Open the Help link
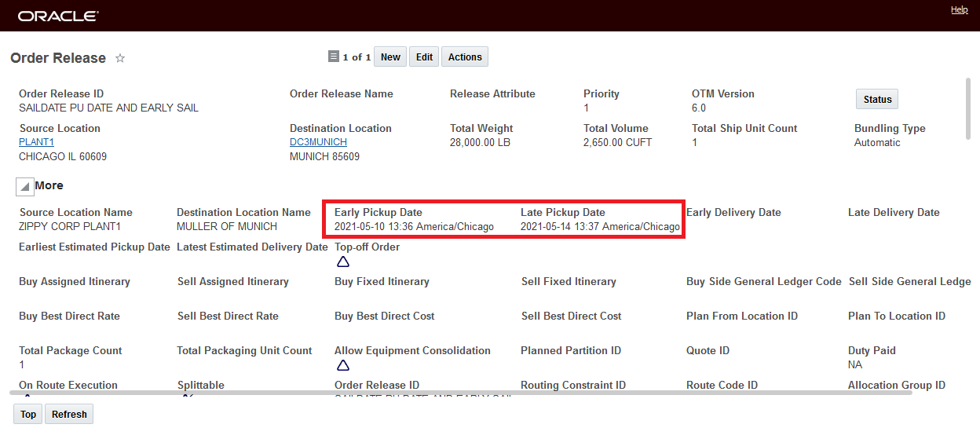 [960, 9]
